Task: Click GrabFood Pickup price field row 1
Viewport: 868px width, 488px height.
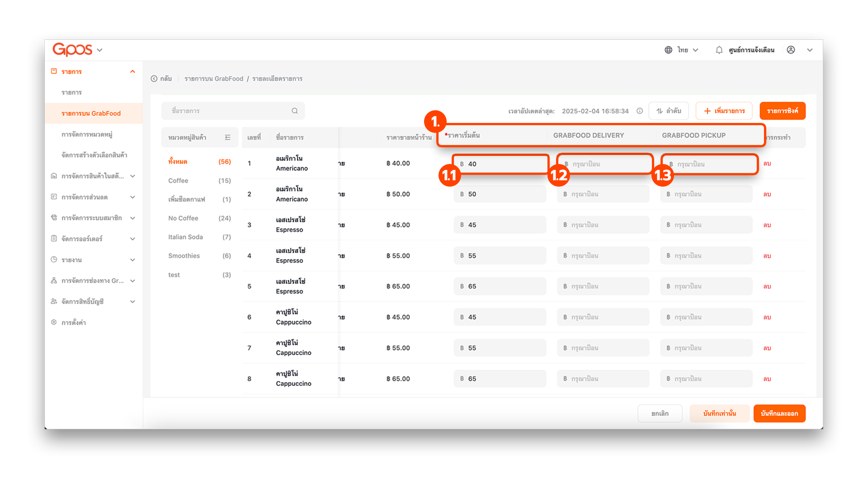Action: click(x=709, y=164)
